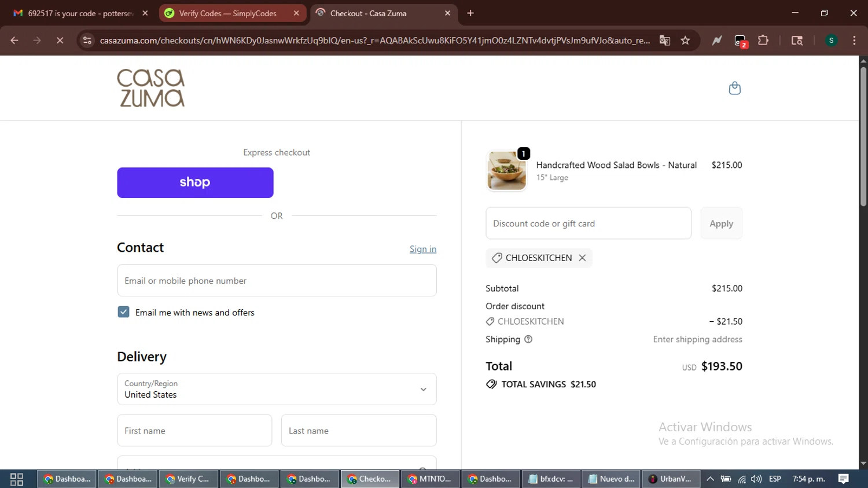Click the First name field
868x488 pixels.
tap(194, 431)
